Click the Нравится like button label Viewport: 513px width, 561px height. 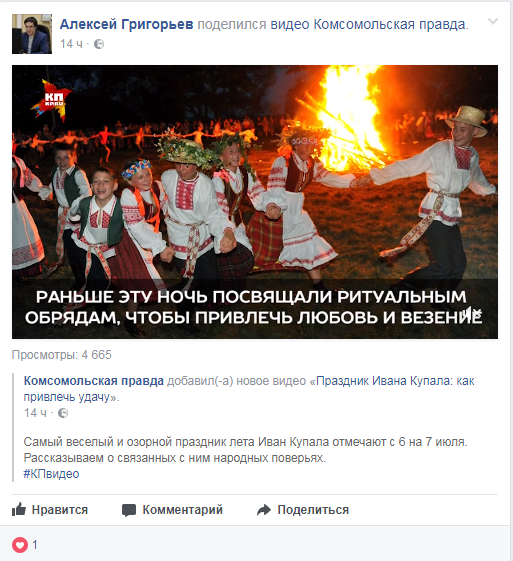click(60, 510)
